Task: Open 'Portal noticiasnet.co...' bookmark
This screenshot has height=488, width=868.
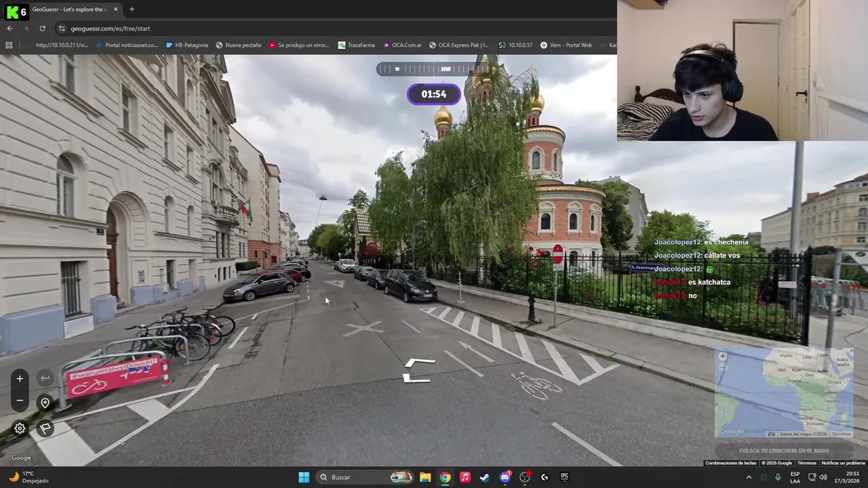Action: (x=127, y=45)
